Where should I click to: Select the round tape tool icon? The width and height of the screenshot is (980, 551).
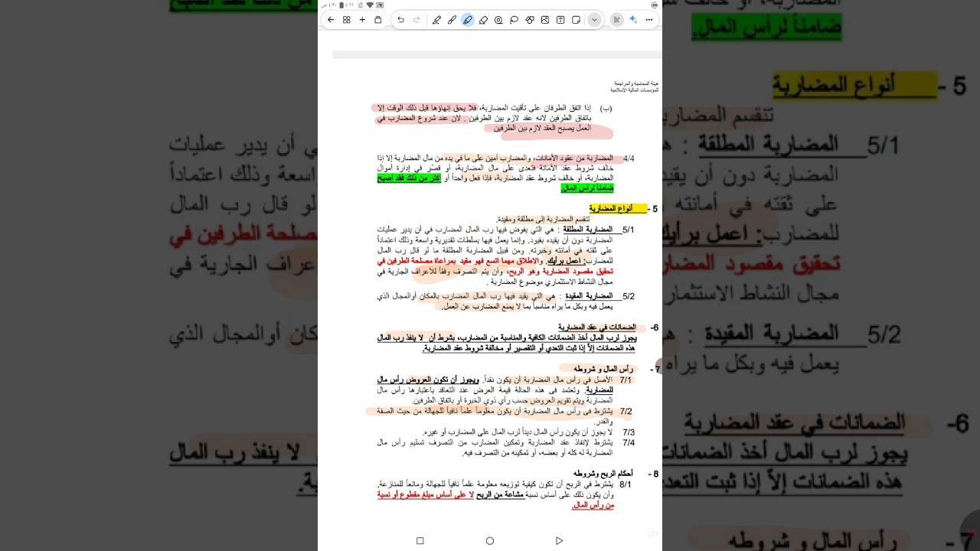pyautogui.click(x=498, y=20)
